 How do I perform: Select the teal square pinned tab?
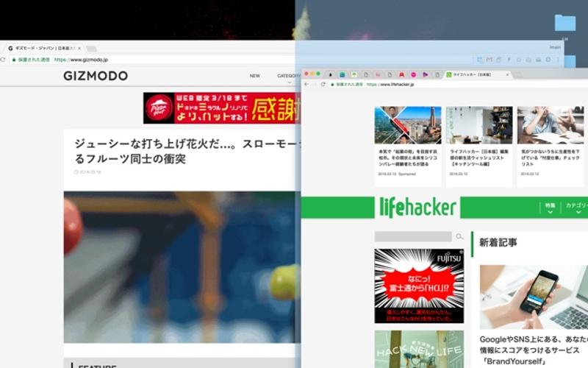(342, 75)
